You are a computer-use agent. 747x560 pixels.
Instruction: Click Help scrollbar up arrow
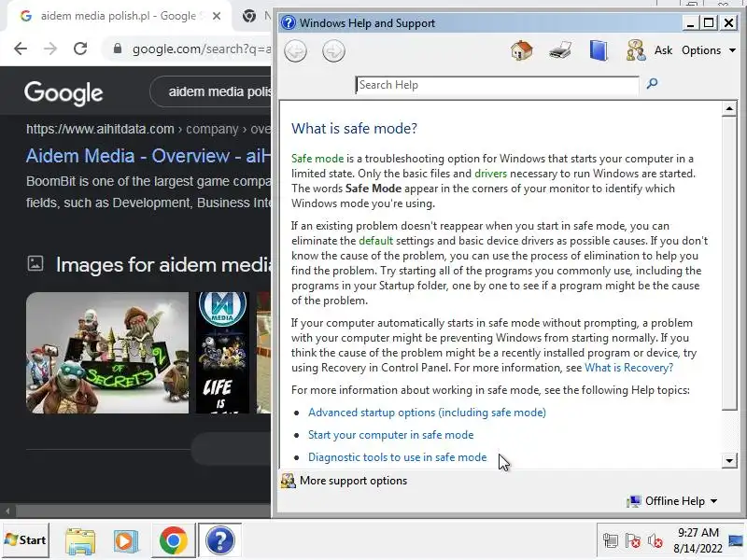(x=729, y=108)
